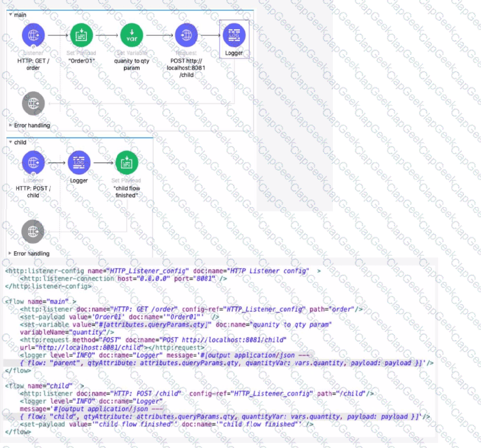The height and width of the screenshot is (448, 481).
Task: Select the Set Variable quantity component
Action: point(131,36)
